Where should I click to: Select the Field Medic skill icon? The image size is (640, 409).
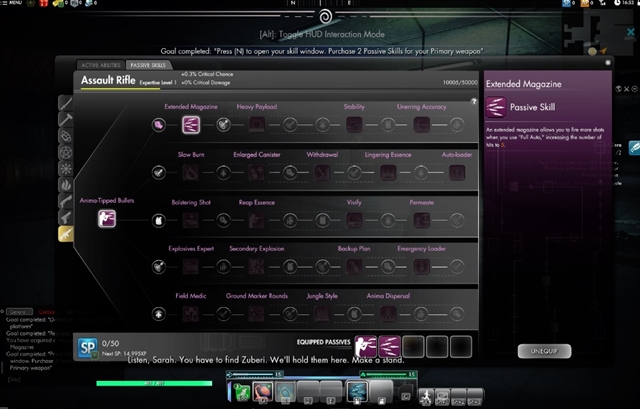(190, 313)
